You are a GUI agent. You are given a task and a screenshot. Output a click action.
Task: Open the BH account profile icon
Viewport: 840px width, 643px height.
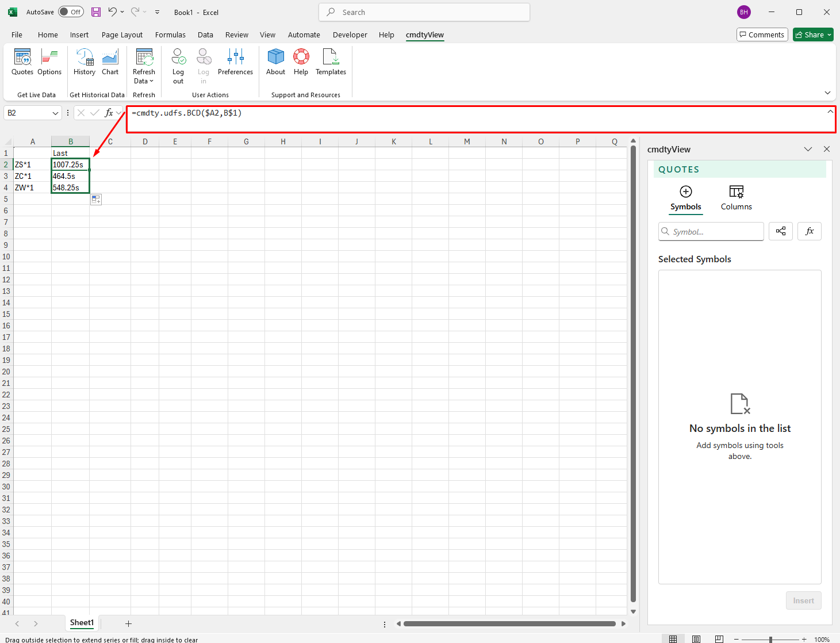[744, 12]
